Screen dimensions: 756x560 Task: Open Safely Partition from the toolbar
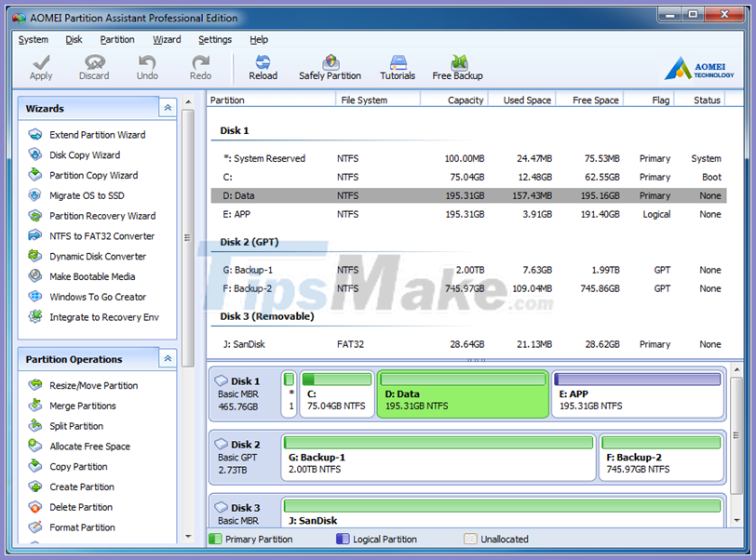tap(330, 65)
